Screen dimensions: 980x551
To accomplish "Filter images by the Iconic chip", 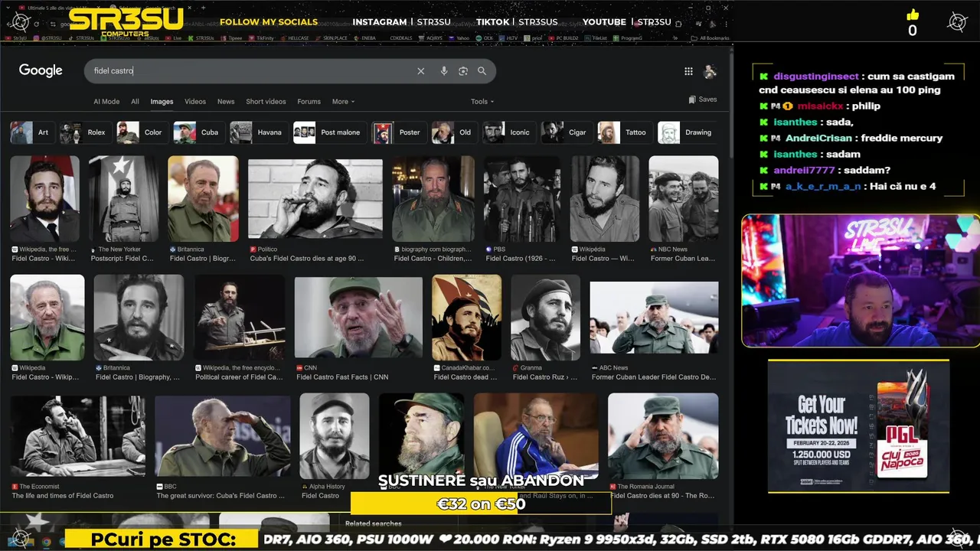I will point(508,132).
